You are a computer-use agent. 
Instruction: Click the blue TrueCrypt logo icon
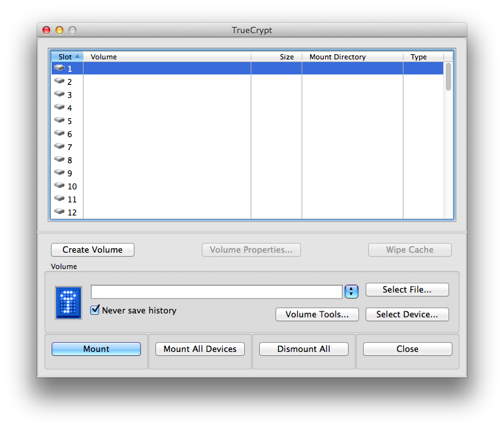69,302
